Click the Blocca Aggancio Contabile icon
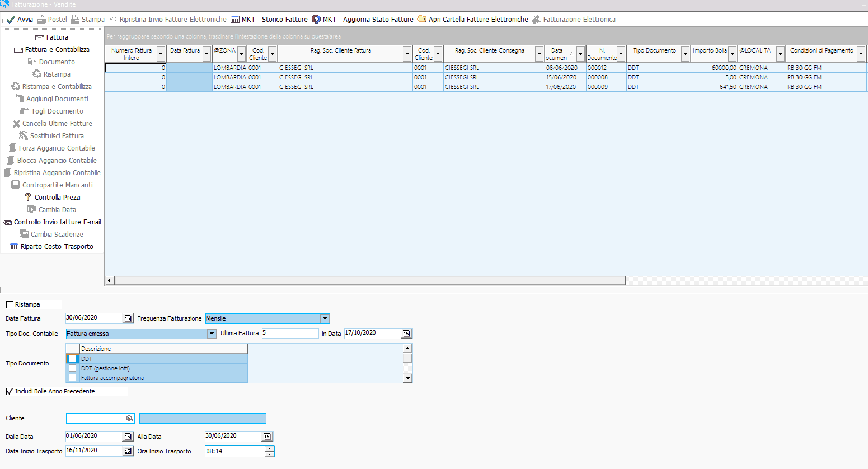The width and height of the screenshot is (868, 469). point(11,160)
